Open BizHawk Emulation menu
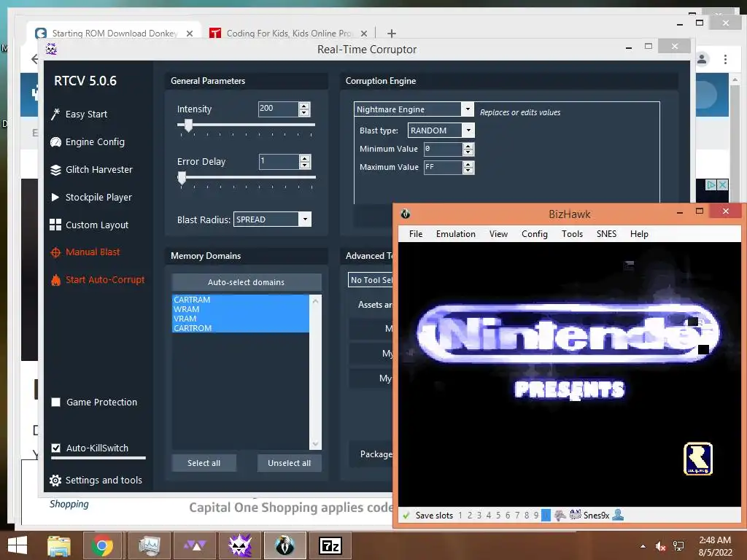747x560 pixels. pyautogui.click(x=456, y=234)
